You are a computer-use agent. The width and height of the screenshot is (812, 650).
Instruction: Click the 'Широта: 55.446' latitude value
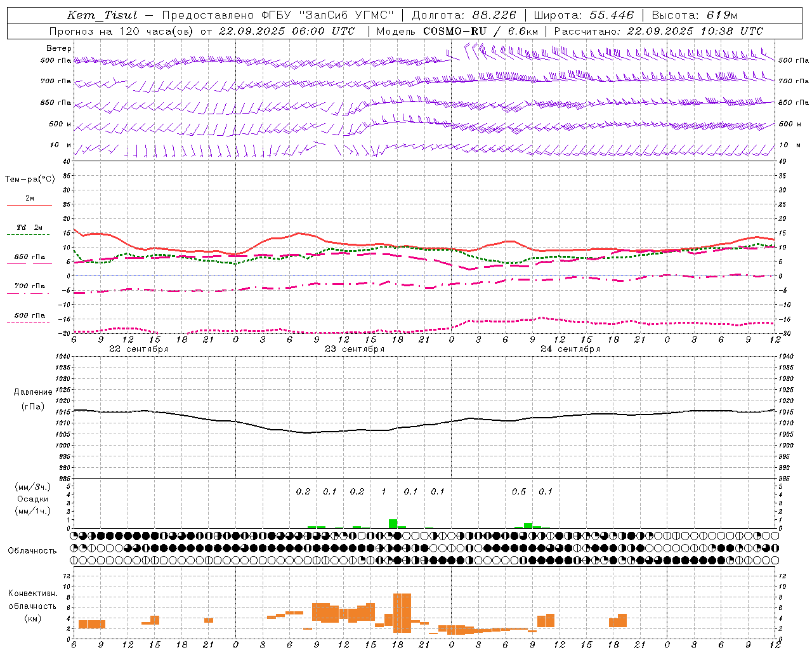click(x=584, y=15)
